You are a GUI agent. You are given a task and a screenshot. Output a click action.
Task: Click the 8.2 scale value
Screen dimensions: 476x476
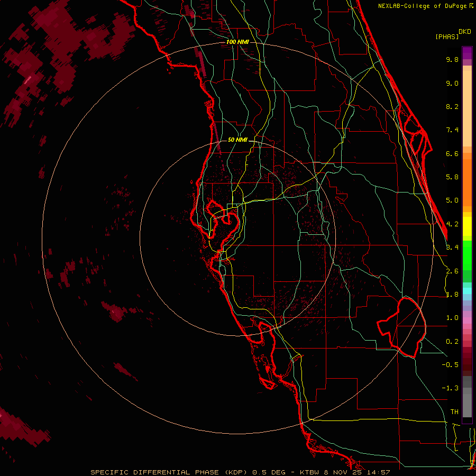tap(452, 106)
